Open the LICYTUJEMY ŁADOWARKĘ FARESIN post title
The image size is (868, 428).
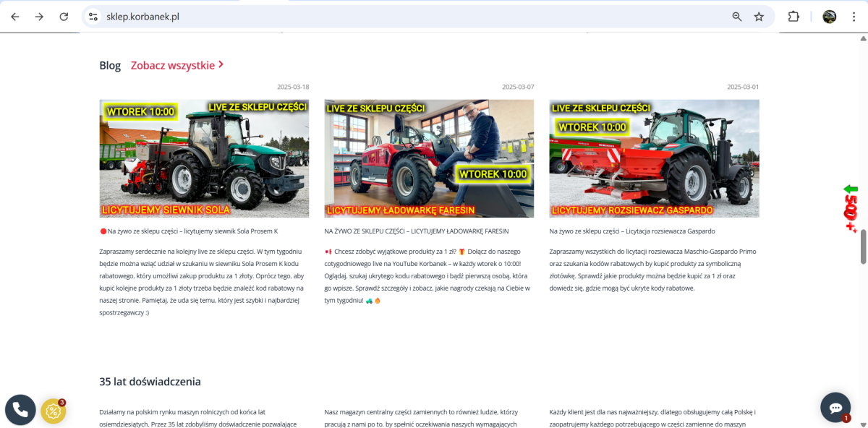[417, 231]
